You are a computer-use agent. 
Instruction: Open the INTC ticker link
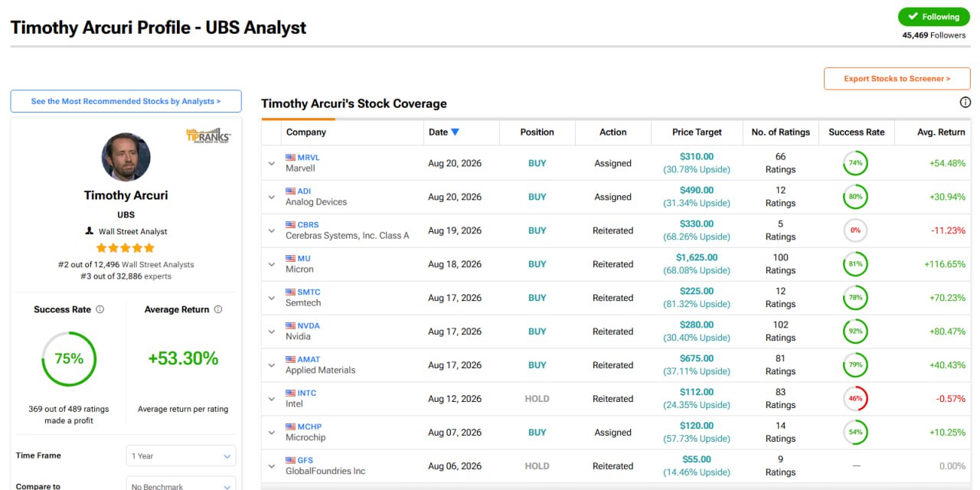point(307,394)
